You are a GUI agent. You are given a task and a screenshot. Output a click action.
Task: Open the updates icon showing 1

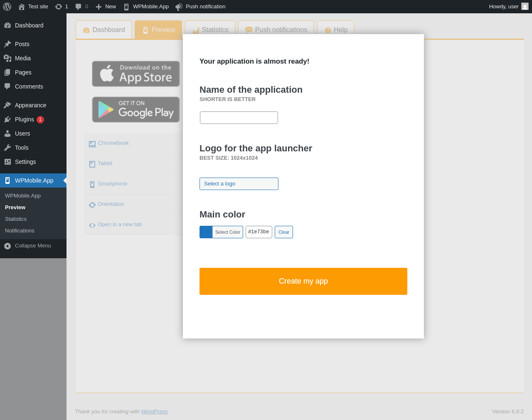pos(62,7)
